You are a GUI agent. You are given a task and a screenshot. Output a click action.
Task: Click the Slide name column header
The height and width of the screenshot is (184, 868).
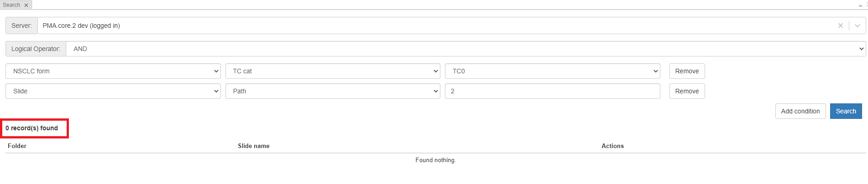coord(254,146)
